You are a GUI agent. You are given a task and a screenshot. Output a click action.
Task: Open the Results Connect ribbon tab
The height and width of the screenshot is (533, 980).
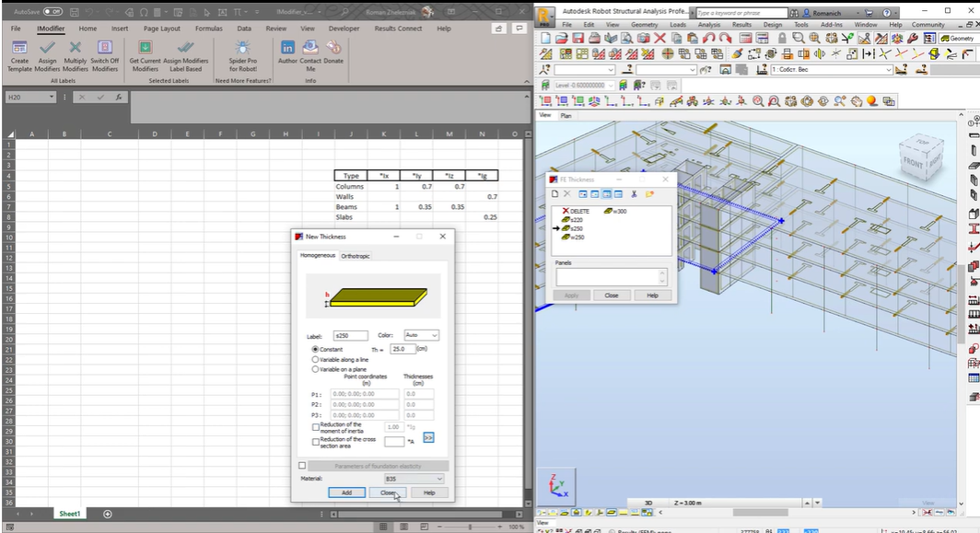click(x=398, y=29)
